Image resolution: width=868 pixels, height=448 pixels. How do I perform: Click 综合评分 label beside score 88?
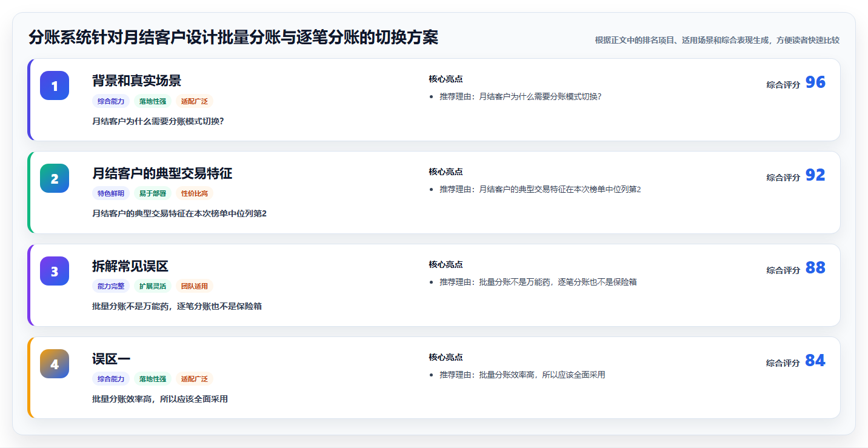tap(783, 270)
